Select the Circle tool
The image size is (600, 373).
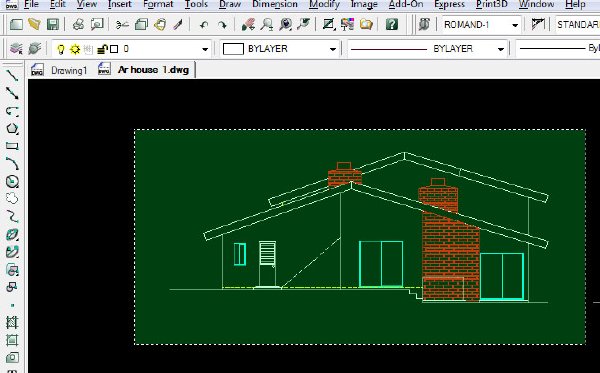[12, 181]
